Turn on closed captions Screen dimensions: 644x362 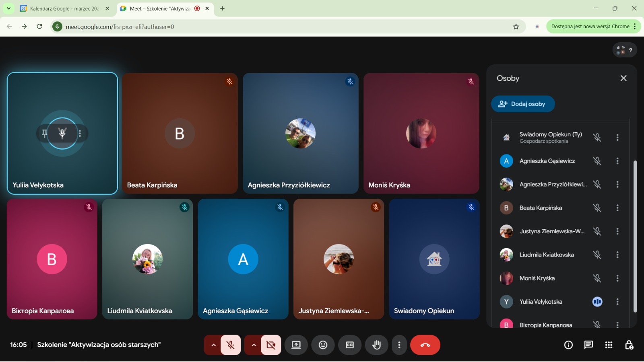pyautogui.click(x=350, y=345)
